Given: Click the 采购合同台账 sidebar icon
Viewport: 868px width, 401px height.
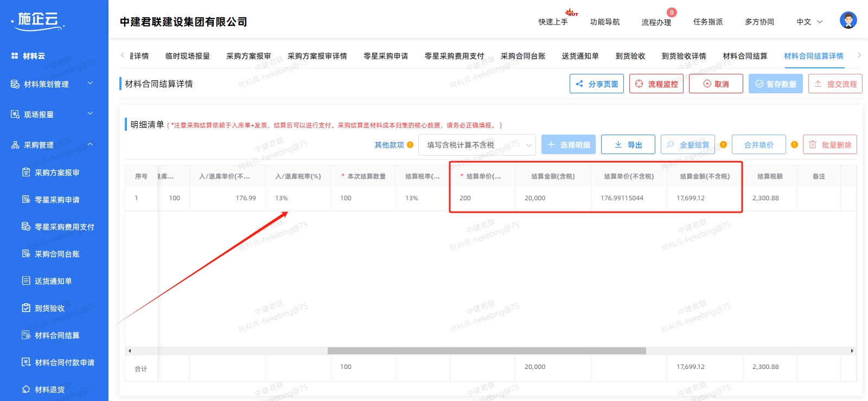Looking at the screenshot, I should (x=26, y=253).
